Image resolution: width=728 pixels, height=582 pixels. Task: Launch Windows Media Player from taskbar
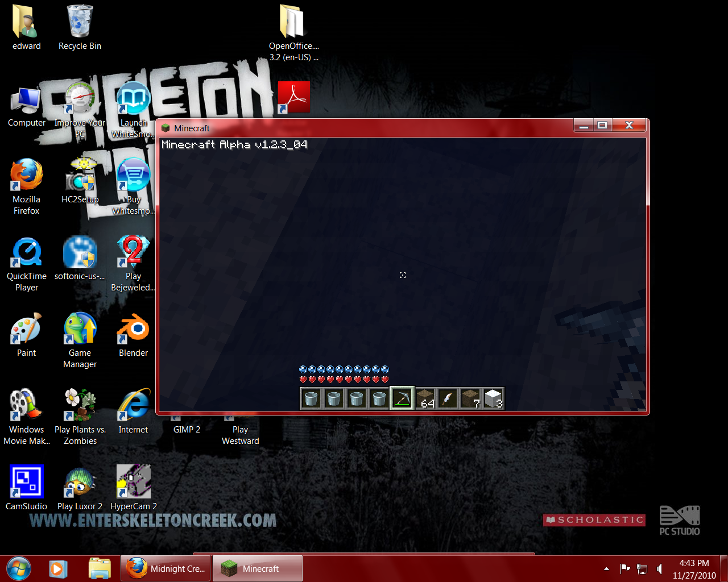[x=58, y=568]
